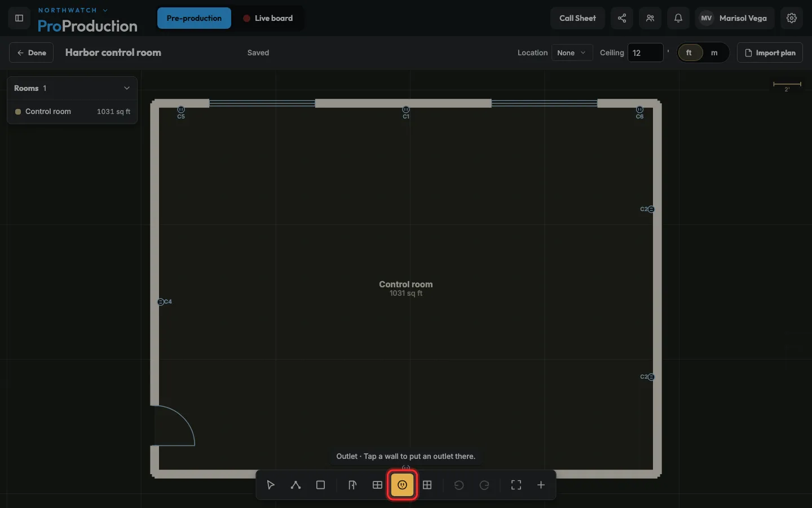Pick the rectangle room tool
Image resolution: width=812 pixels, height=508 pixels.
320,485
